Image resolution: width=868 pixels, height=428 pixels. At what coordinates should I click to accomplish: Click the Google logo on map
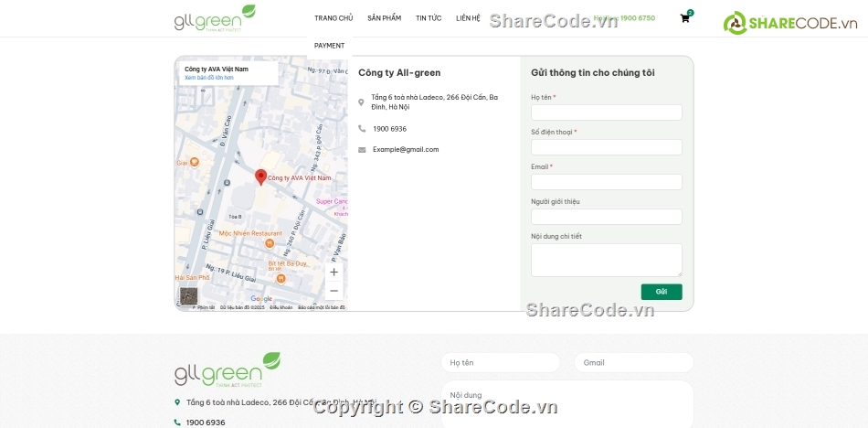(x=261, y=299)
